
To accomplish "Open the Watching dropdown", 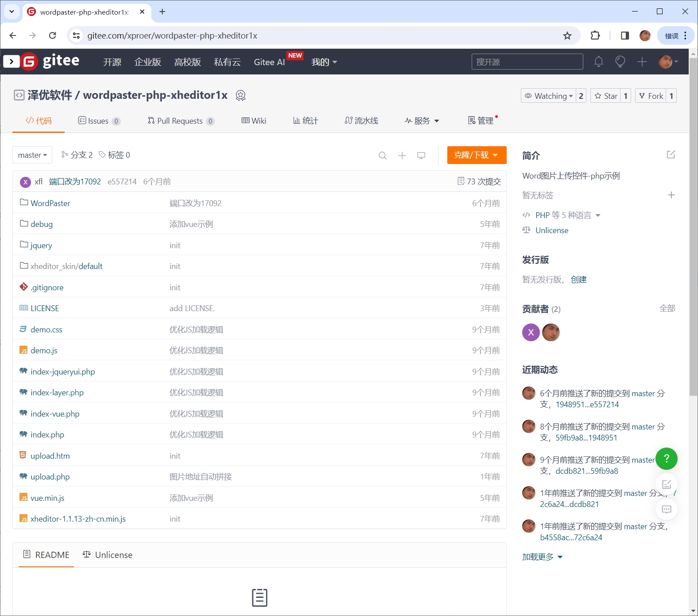I will (549, 96).
